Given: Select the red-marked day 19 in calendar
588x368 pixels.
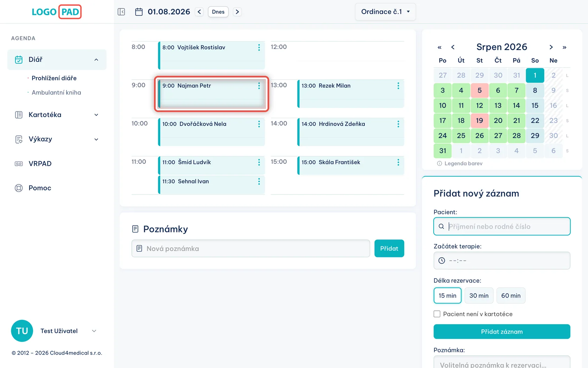Looking at the screenshot, I should click(479, 121).
